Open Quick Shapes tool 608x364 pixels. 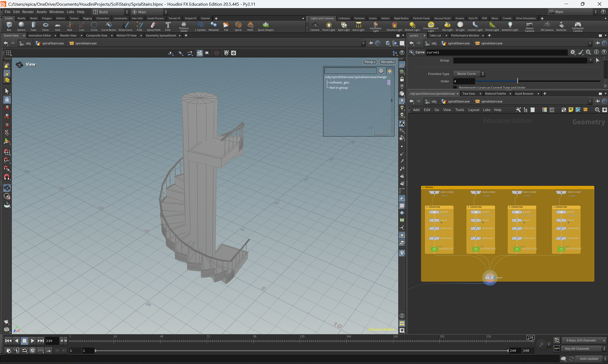[x=266, y=26]
